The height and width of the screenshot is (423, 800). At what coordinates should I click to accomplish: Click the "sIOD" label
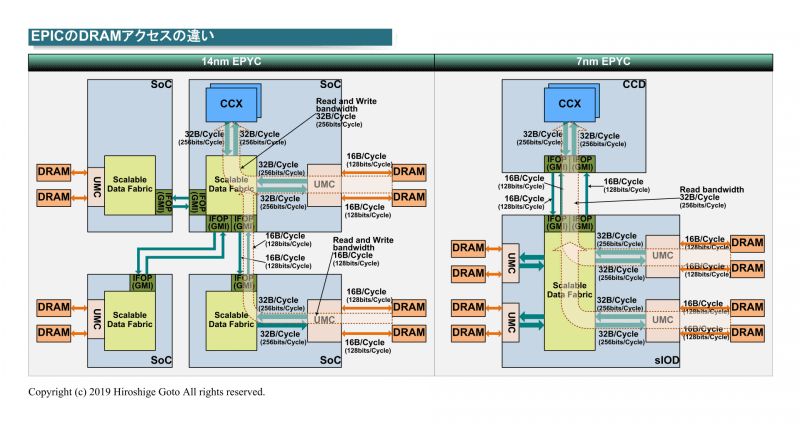pyautogui.click(x=667, y=360)
